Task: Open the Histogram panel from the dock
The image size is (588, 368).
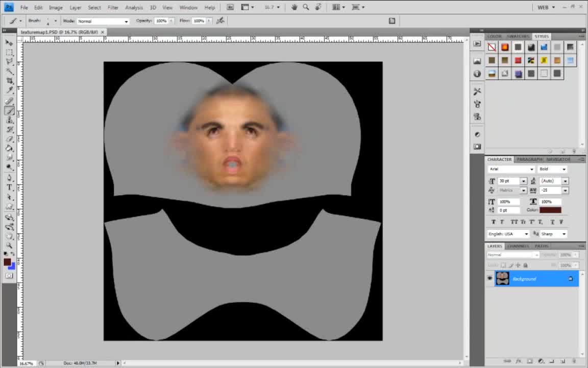Action: point(477,61)
